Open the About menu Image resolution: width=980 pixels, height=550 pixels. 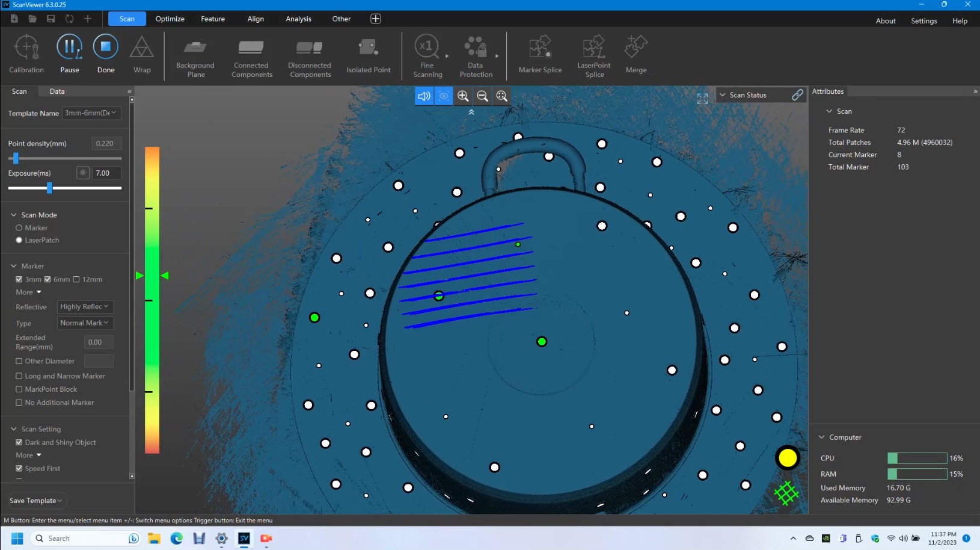pos(886,21)
